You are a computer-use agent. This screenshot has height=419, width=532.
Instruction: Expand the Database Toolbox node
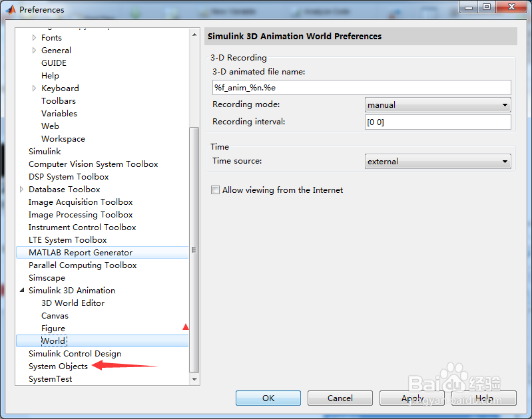21,189
